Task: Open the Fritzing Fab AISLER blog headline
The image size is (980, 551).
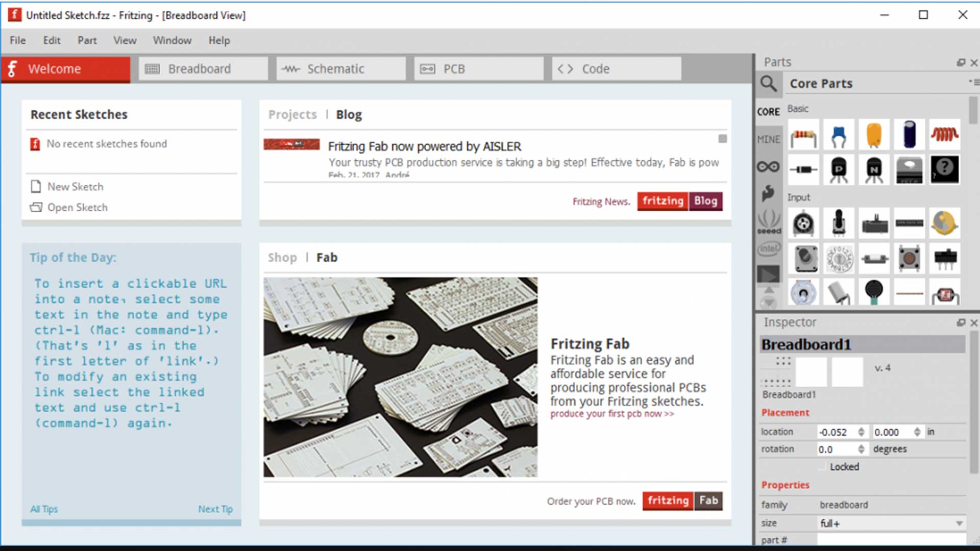Action: pyautogui.click(x=425, y=146)
